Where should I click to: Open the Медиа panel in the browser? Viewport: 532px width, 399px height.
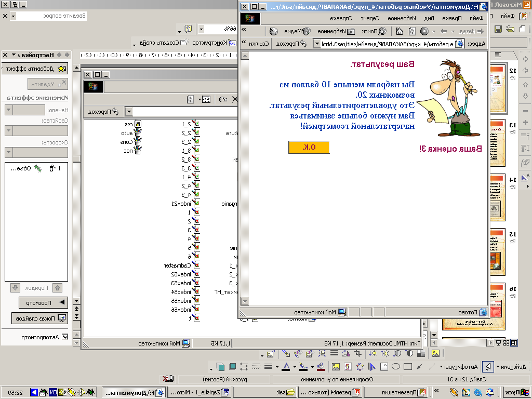pos(298,31)
